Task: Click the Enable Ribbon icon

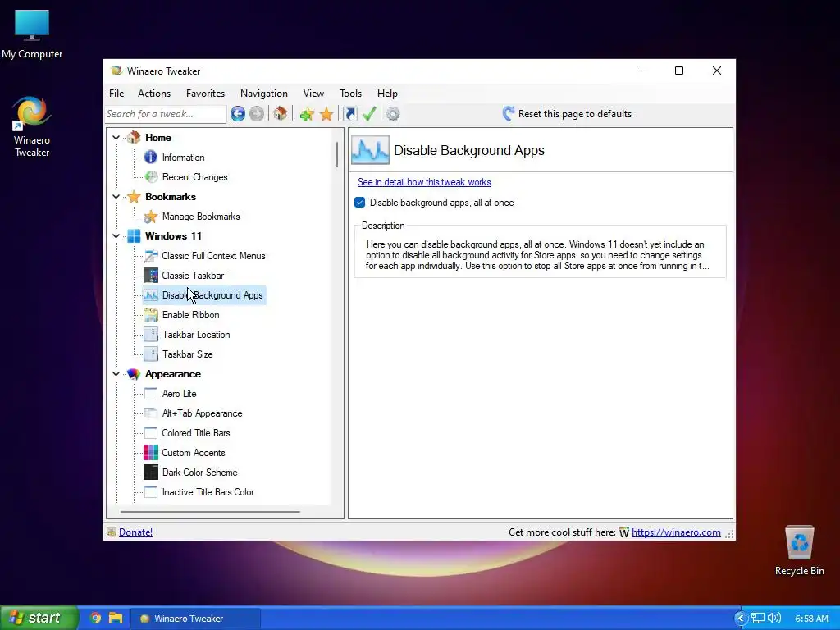Action: [x=151, y=315]
